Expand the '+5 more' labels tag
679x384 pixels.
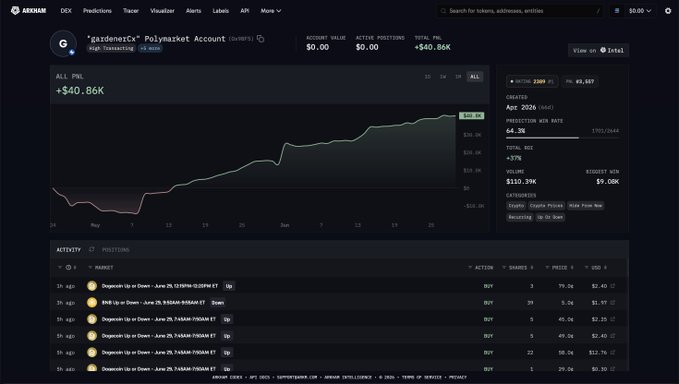click(150, 48)
